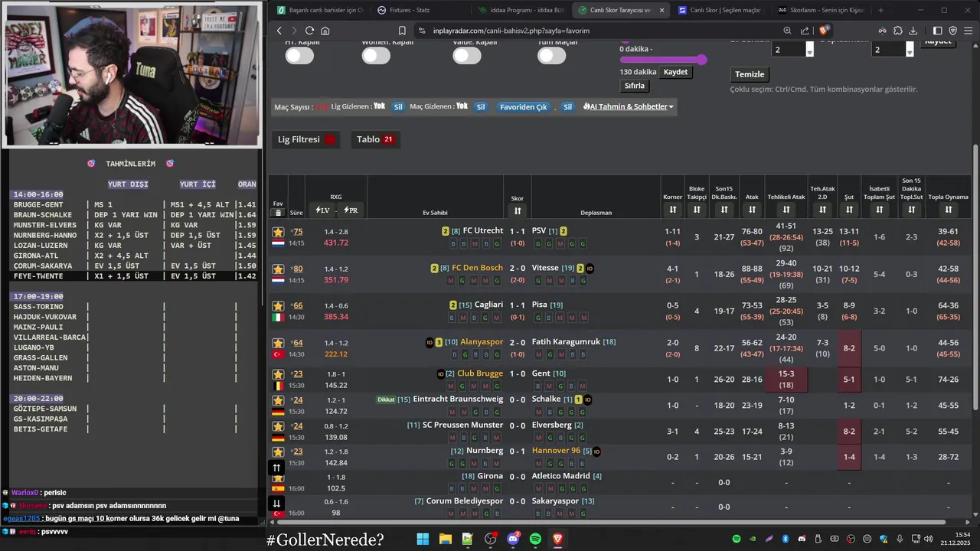Open the Lig Filtresi button
980x551 pixels.
(307, 139)
